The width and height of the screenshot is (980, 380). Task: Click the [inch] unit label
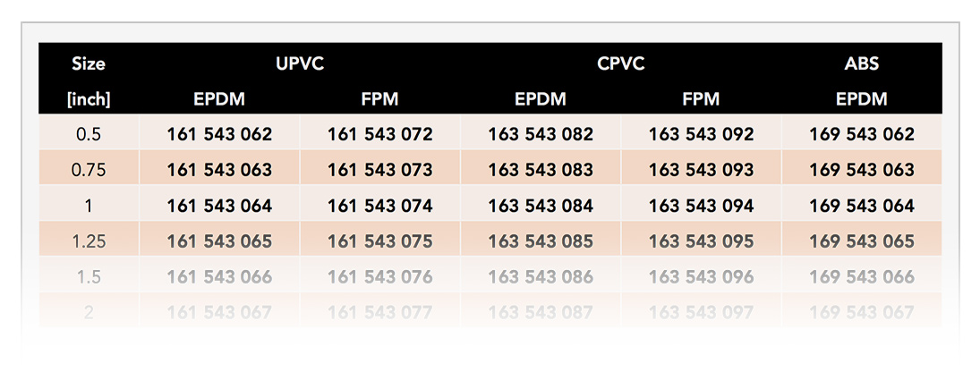tap(88, 99)
